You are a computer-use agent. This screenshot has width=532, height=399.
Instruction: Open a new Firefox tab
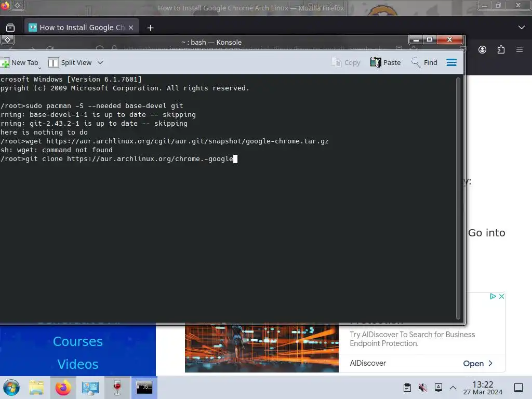[150, 28]
